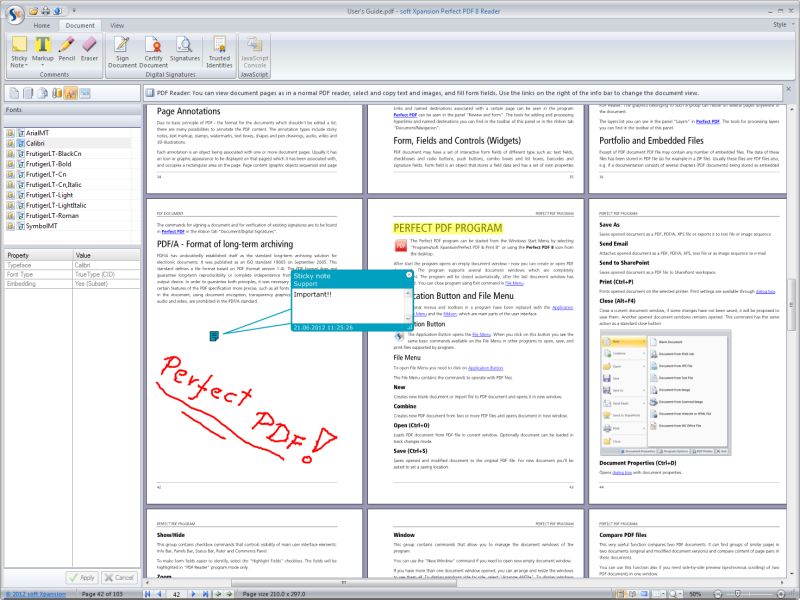Select the FrutigerLT-Cn,Italic font
The width and height of the screenshot is (800, 600).
(54, 185)
